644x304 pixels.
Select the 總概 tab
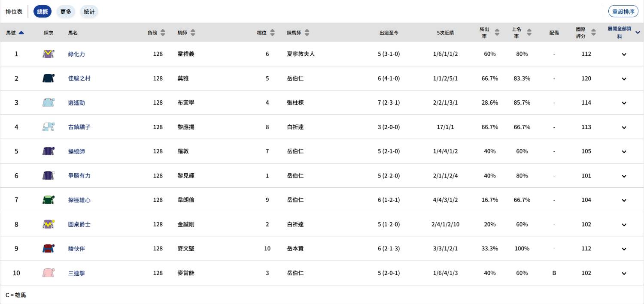pyautogui.click(x=43, y=12)
